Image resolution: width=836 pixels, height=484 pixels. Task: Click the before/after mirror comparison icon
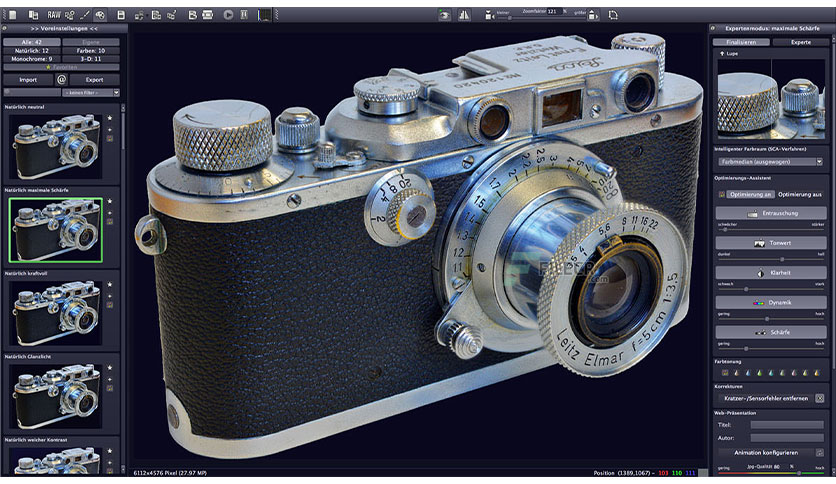click(x=464, y=15)
